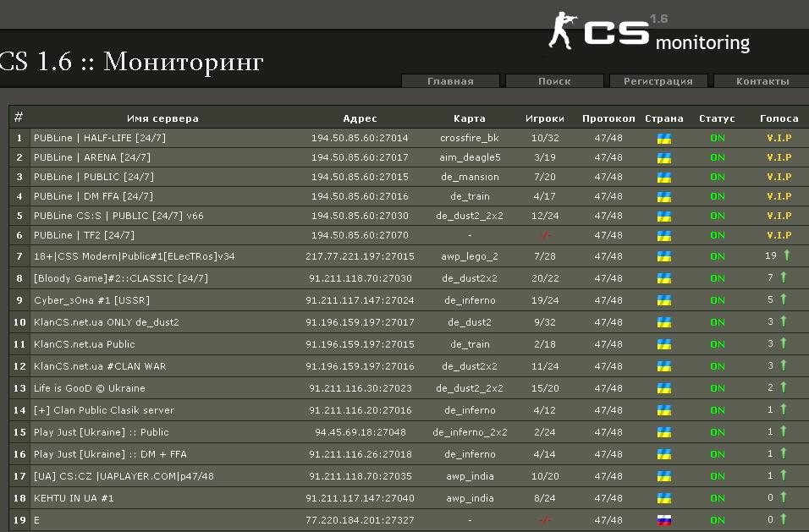Viewport: 809px width, 532px height.
Task: Sort by Имя сервера column header
Action: 162,118
